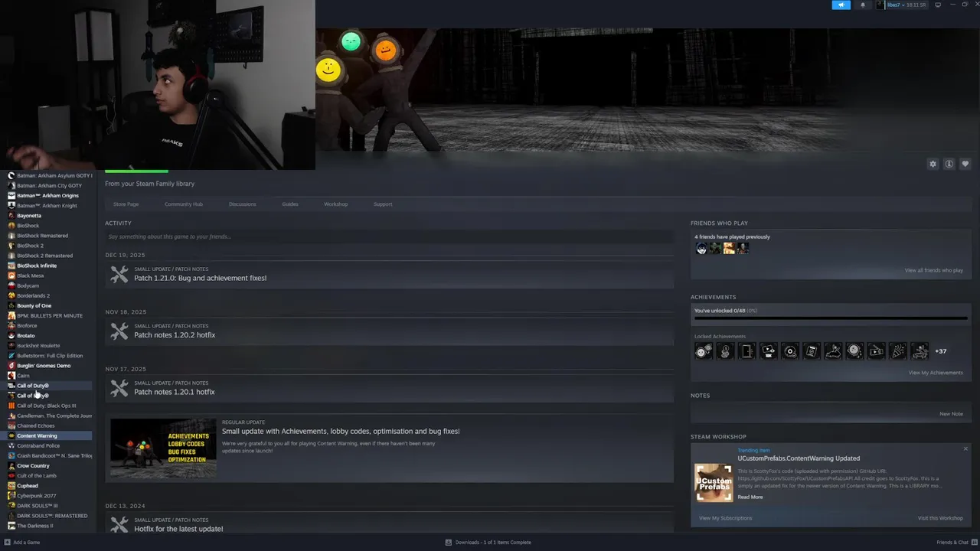Open Patch notes 1.20.2 hotfix
The width and height of the screenshot is (980, 551).
(175, 335)
